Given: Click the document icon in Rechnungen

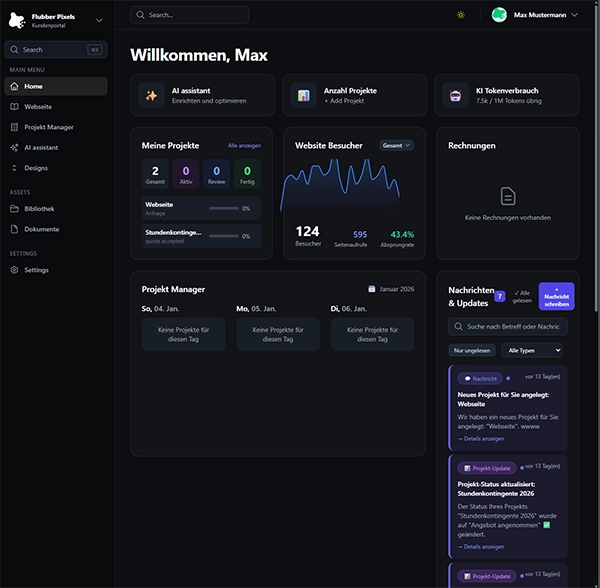Looking at the screenshot, I should (508, 196).
